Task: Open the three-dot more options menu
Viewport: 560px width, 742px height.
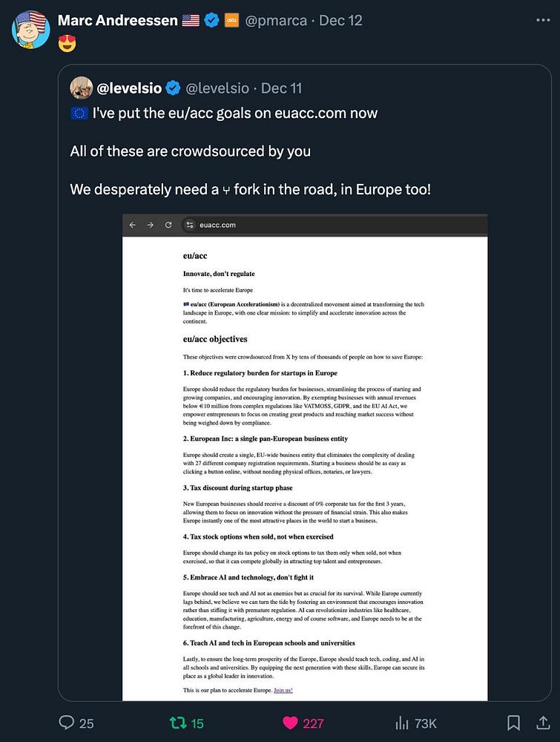Action: click(x=542, y=20)
